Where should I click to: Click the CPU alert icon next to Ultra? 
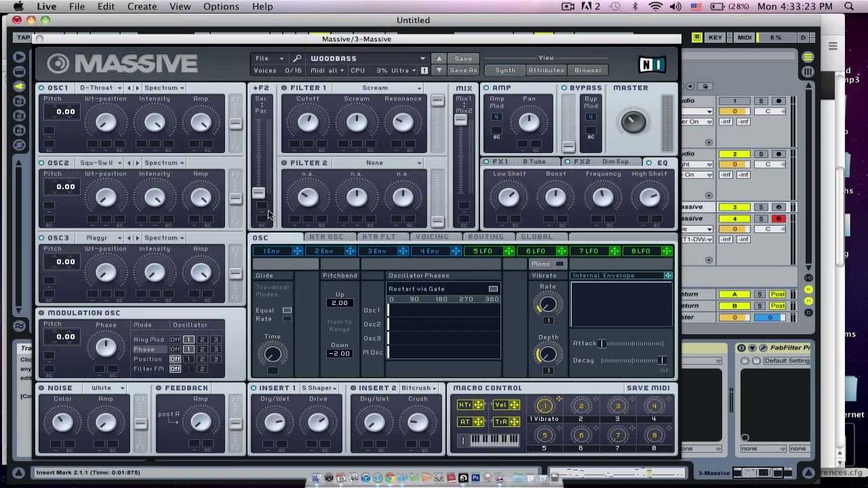coord(425,70)
